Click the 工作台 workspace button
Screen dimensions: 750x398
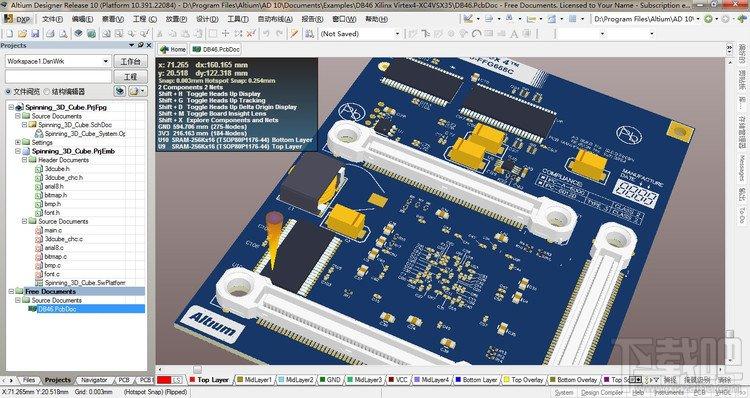click(130, 61)
